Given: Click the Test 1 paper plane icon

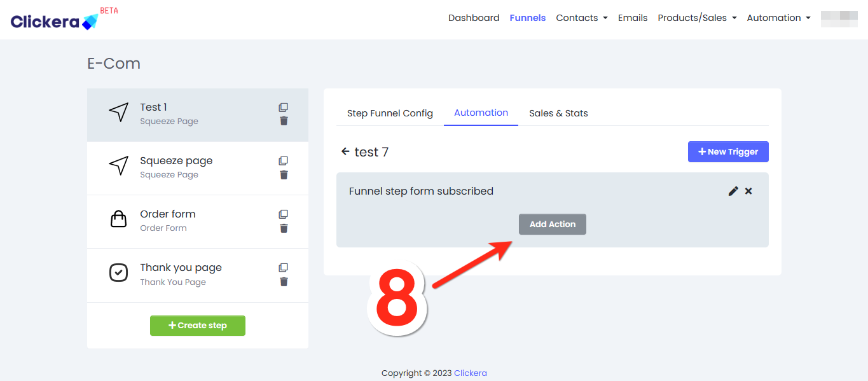Looking at the screenshot, I should point(118,113).
